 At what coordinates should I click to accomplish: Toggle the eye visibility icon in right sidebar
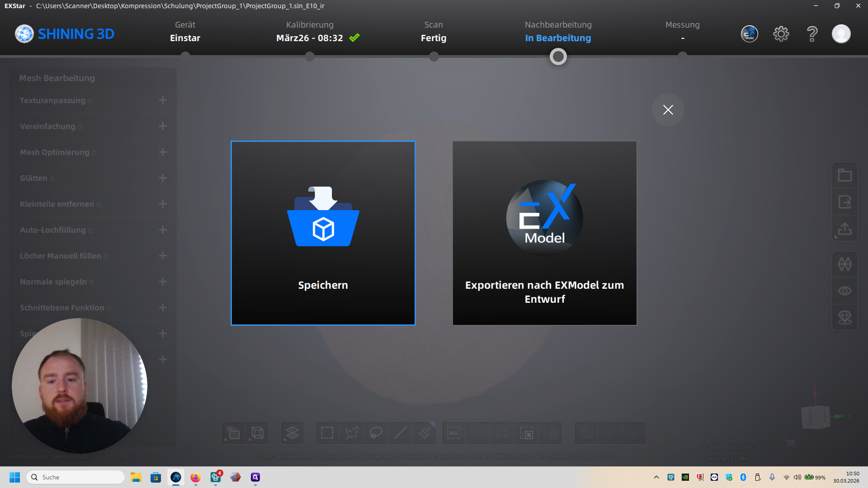844,291
